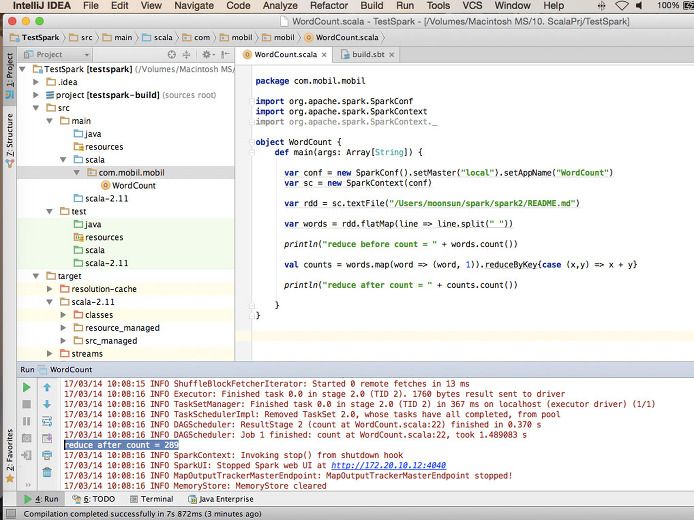Open the Navigate menu
Viewport: 694px width, 520px height.
[x=194, y=6]
